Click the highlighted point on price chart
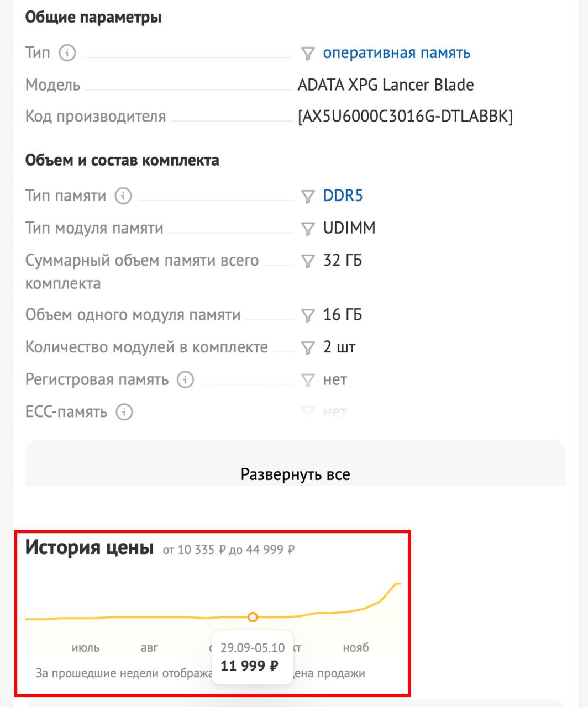This screenshot has width=588, height=707. pyautogui.click(x=253, y=617)
